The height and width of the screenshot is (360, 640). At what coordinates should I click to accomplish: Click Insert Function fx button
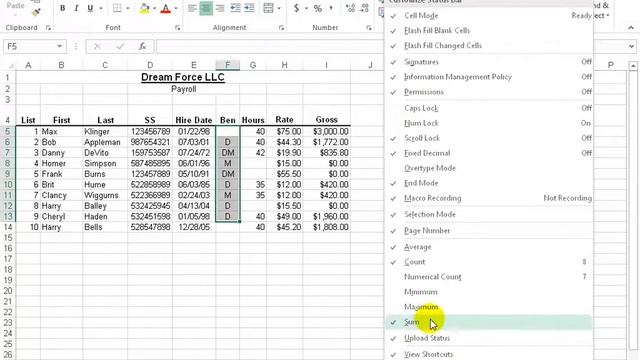point(142,46)
